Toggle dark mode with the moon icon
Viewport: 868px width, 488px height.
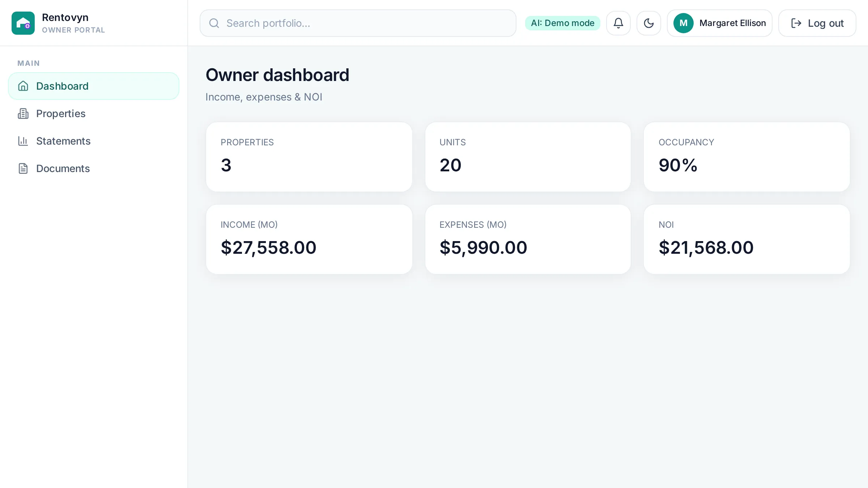tap(649, 23)
